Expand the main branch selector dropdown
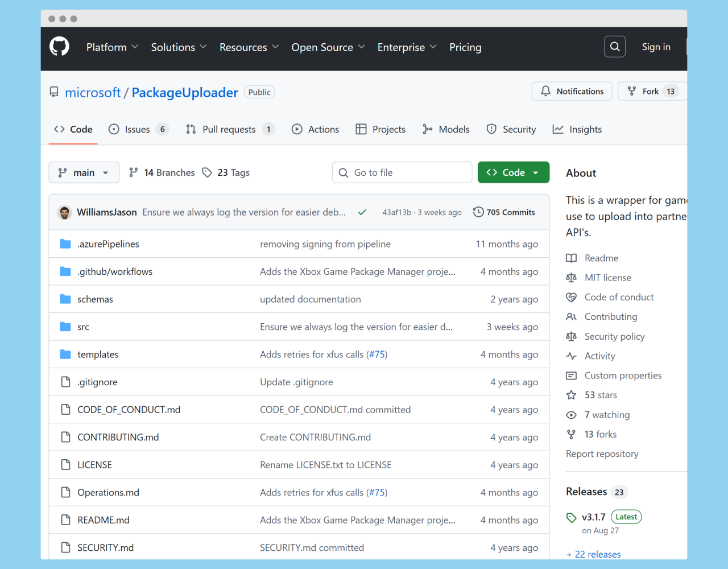Image resolution: width=728 pixels, height=569 pixels. (84, 172)
